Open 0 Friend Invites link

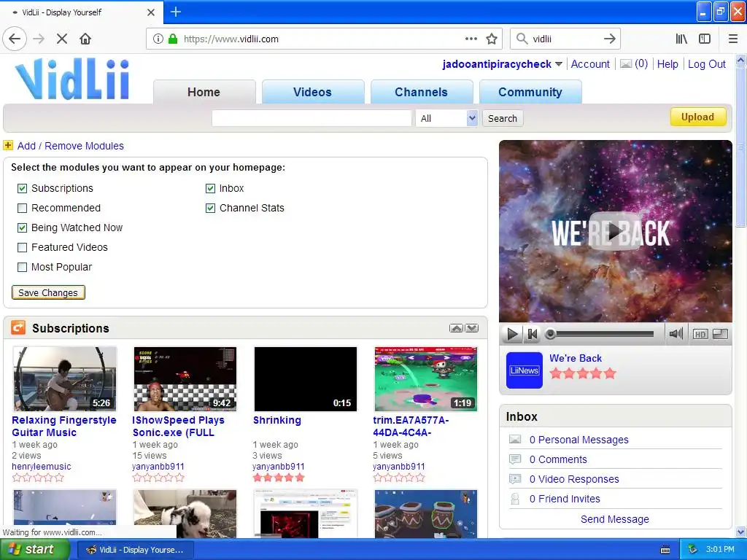click(565, 499)
